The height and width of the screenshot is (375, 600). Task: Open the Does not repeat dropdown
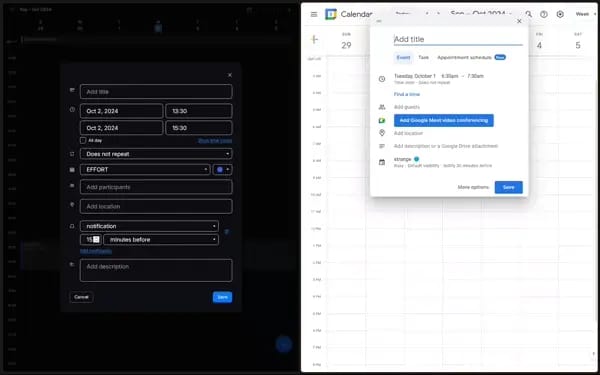coord(156,154)
